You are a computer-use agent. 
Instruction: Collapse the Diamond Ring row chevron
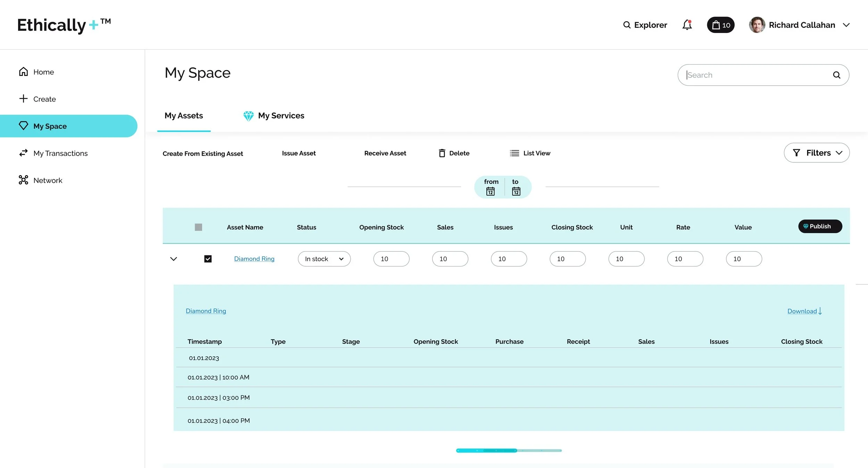click(x=174, y=259)
